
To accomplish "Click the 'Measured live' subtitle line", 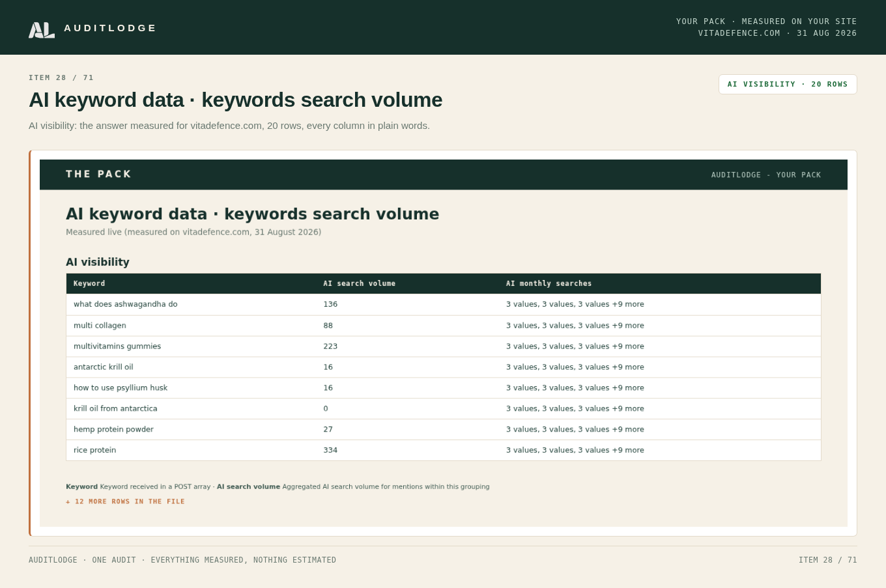I will (193, 232).
